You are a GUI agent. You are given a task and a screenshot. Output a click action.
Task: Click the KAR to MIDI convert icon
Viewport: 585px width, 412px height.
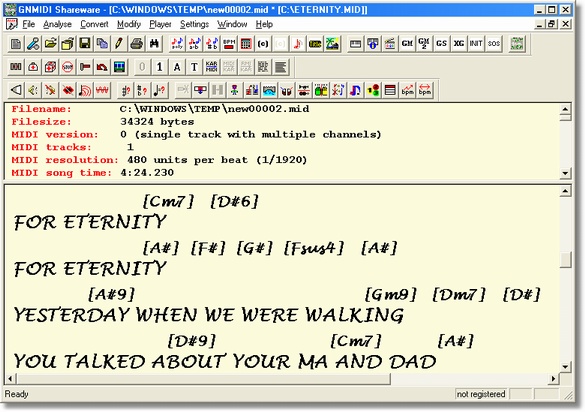pos(211,67)
